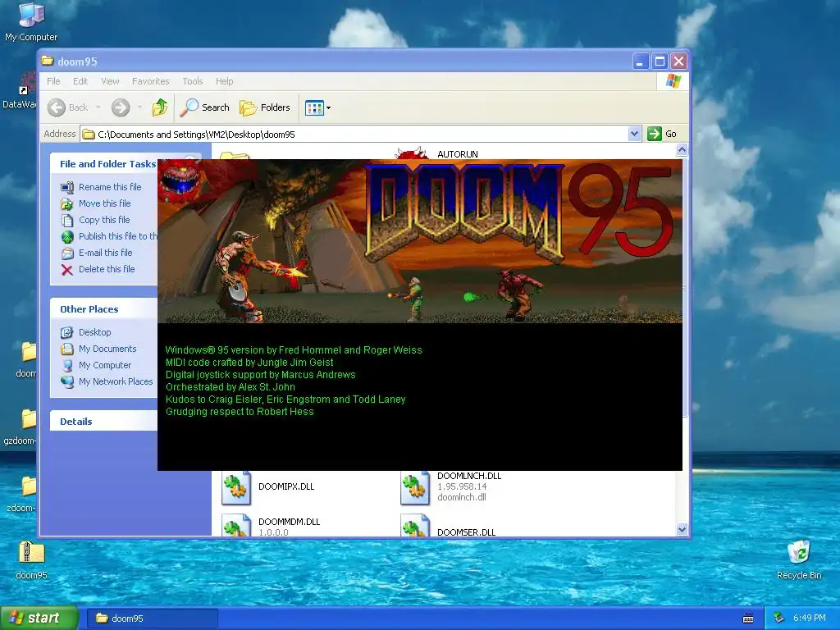This screenshot has width=840, height=630.
Task: Click the file list scroll down arrow
Action: point(682,529)
